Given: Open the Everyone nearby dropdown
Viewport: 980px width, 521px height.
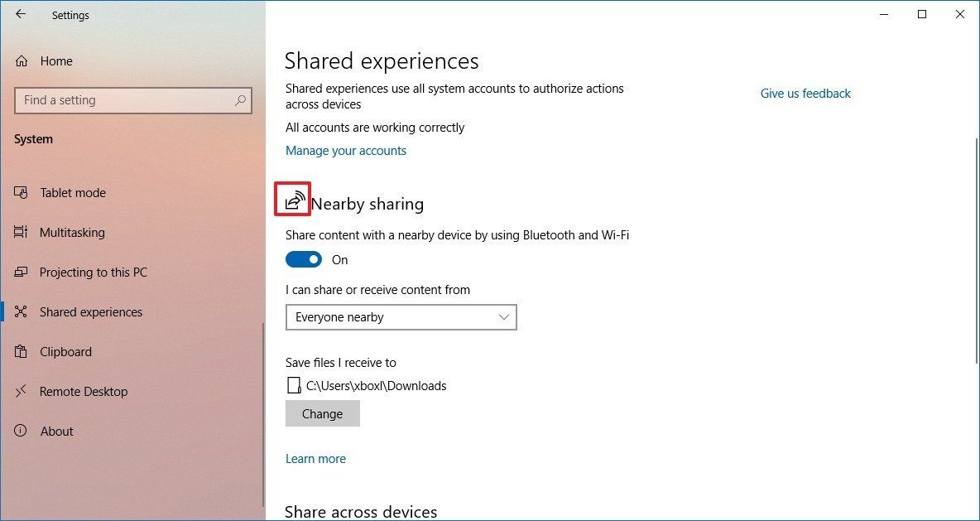Looking at the screenshot, I should pos(401,317).
